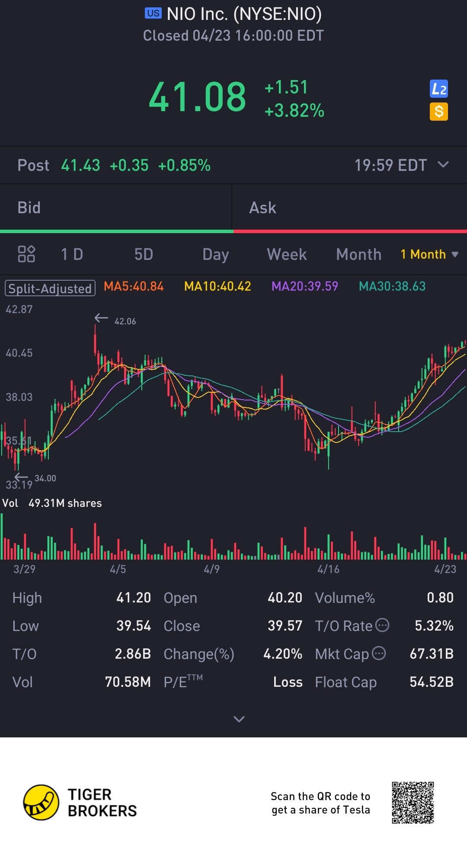Toggle the Split-Adjusted chart option

(50, 288)
